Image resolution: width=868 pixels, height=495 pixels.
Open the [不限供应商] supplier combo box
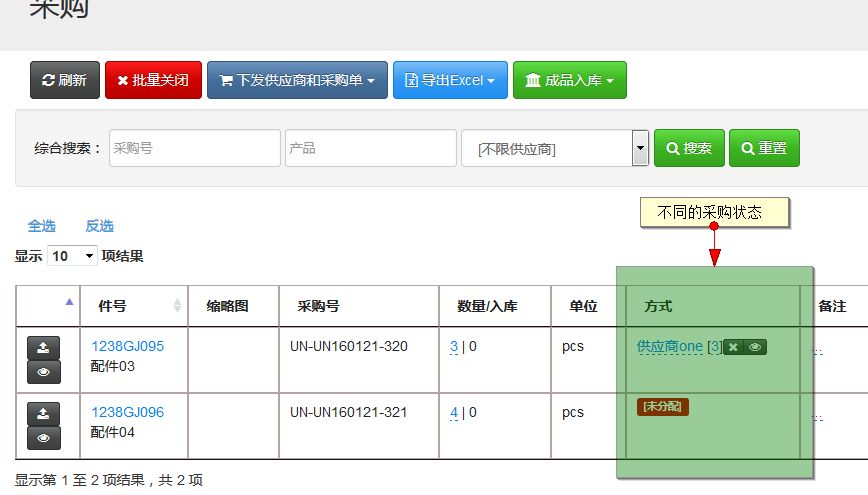click(555, 149)
